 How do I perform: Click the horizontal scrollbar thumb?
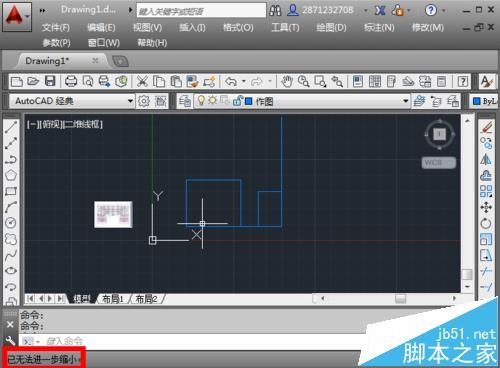click(400, 299)
